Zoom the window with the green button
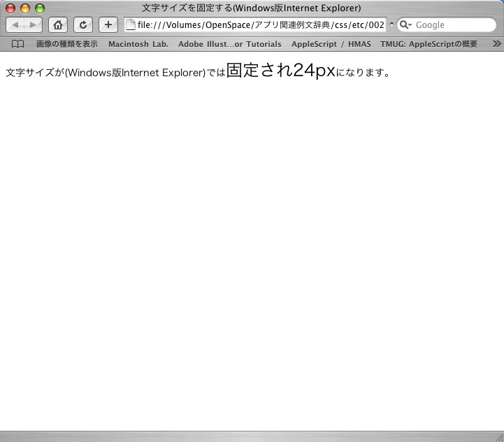The image size is (504, 442). [x=40, y=8]
